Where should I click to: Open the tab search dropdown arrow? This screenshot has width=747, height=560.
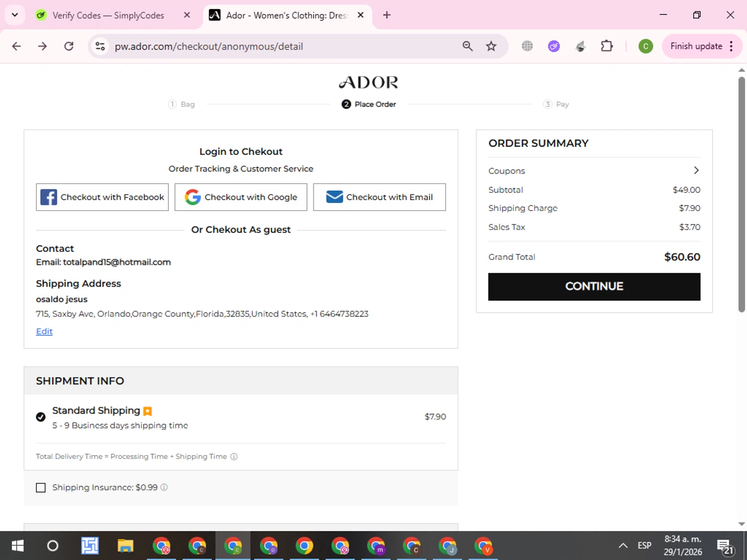(x=14, y=15)
